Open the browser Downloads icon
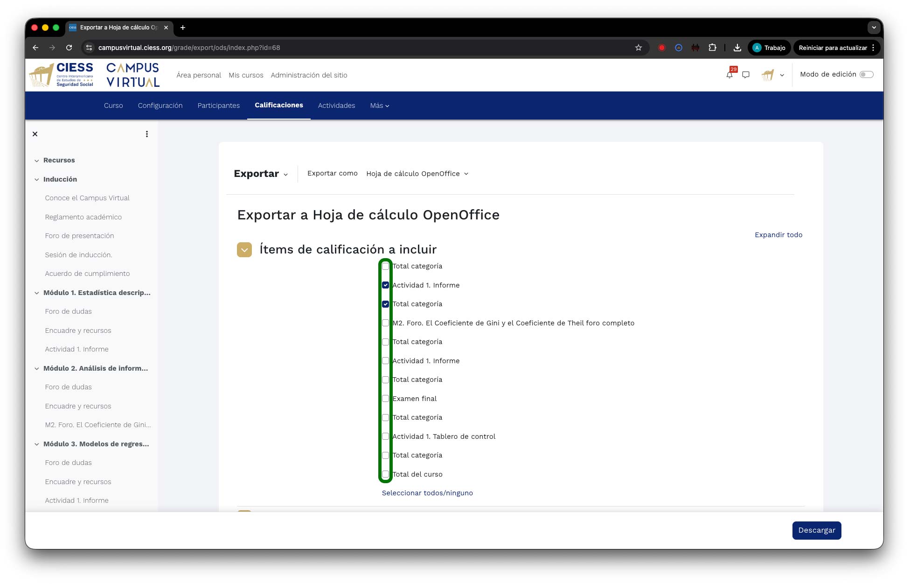Screen dimensions: 924x584 pos(737,48)
